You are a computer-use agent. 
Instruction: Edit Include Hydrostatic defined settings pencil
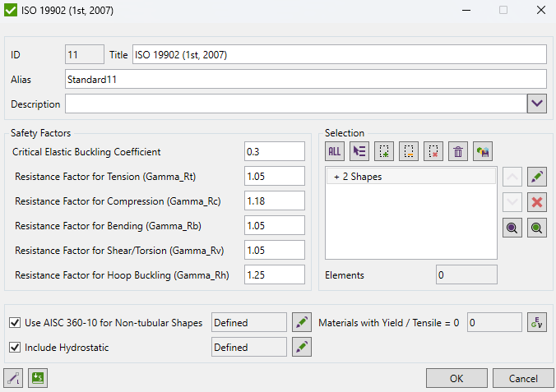point(302,348)
